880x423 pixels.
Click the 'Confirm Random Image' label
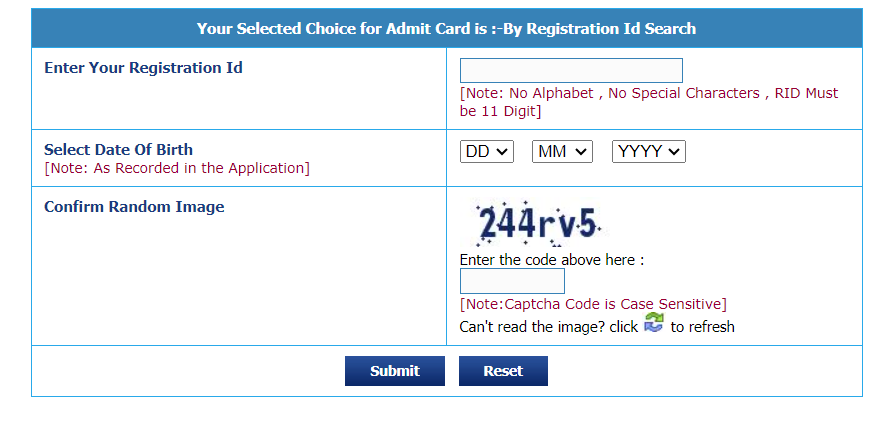pos(134,206)
